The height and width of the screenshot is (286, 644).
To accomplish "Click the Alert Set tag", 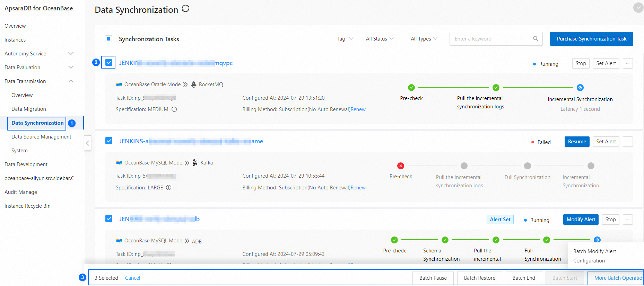I will coord(500,220).
